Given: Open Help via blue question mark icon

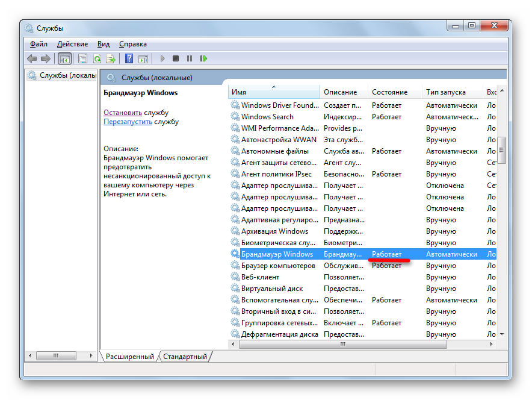Looking at the screenshot, I should pyautogui.click(x=129, y=58).
